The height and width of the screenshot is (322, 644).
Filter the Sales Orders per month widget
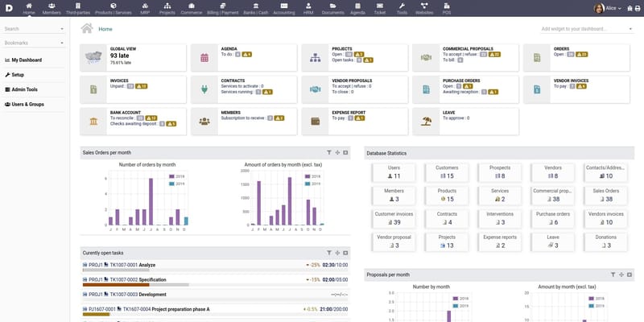[x=329, y=152]
